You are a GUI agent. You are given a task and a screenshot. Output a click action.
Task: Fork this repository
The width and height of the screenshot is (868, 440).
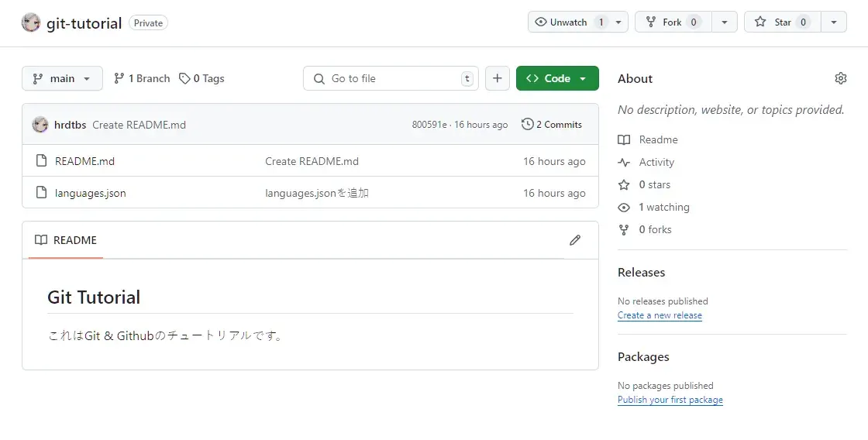(x=673, y=22)
